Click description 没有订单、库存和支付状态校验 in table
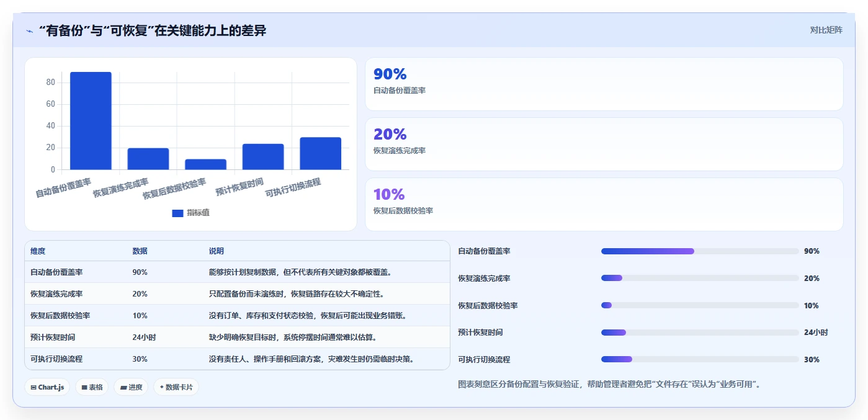Viewport: 868px width, 420px height. pyautogui.click(x=308, y=316)
